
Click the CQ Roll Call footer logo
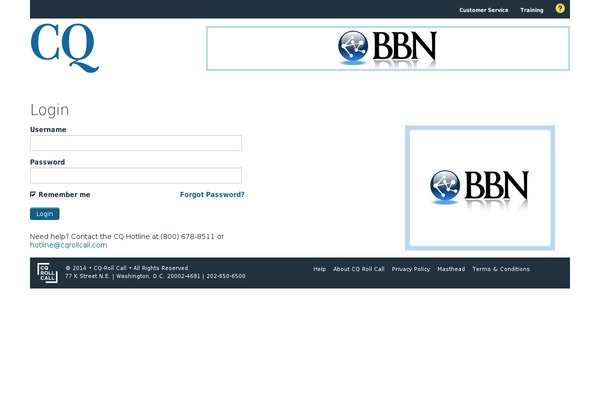pos(47,273)
